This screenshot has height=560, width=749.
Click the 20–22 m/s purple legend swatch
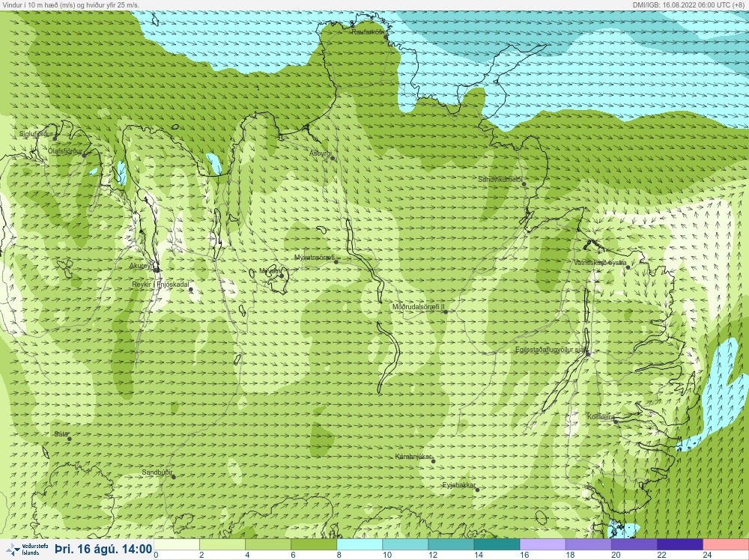(x=634, y=544)
